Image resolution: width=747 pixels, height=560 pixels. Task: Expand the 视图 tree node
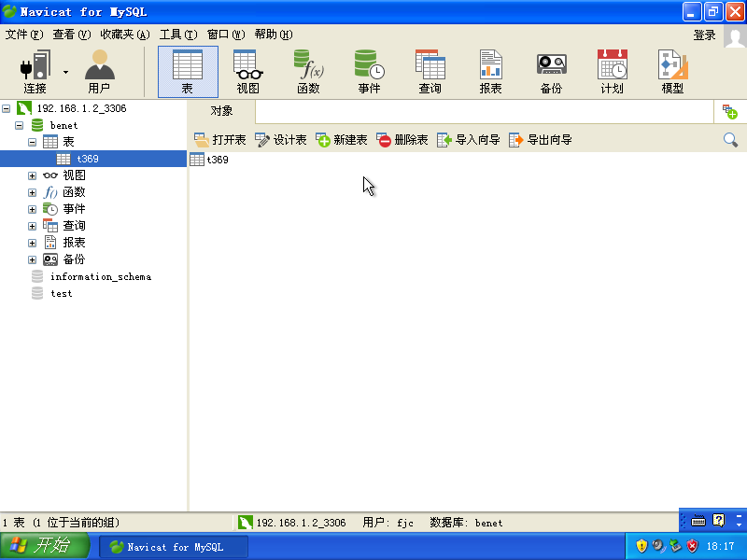pyautogui.click(x=32, y=175)
